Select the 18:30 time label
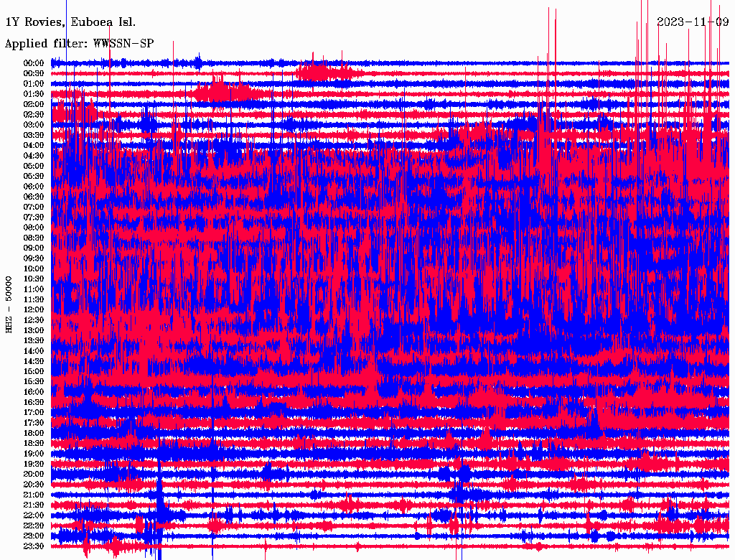 [34, 443]
